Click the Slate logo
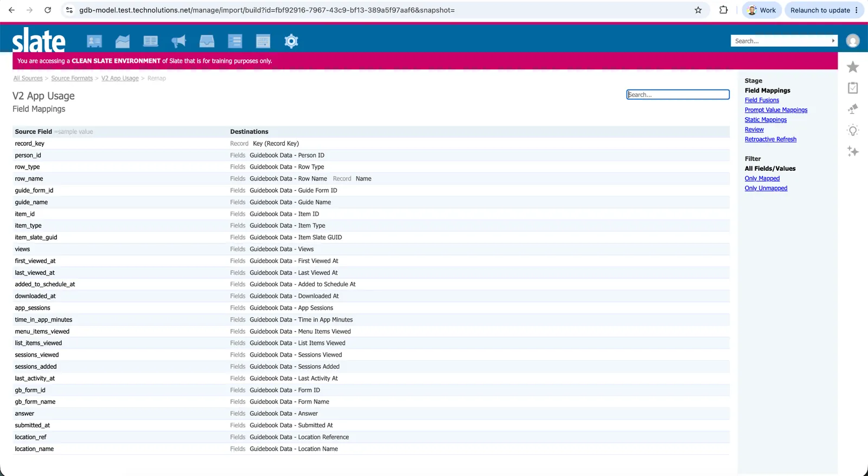The height and width of the screenshot is (476, 868). pos(39,40)
